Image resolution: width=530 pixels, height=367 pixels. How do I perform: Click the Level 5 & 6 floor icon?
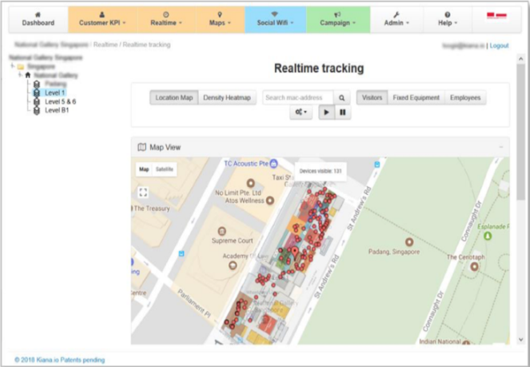pos(37,101)
